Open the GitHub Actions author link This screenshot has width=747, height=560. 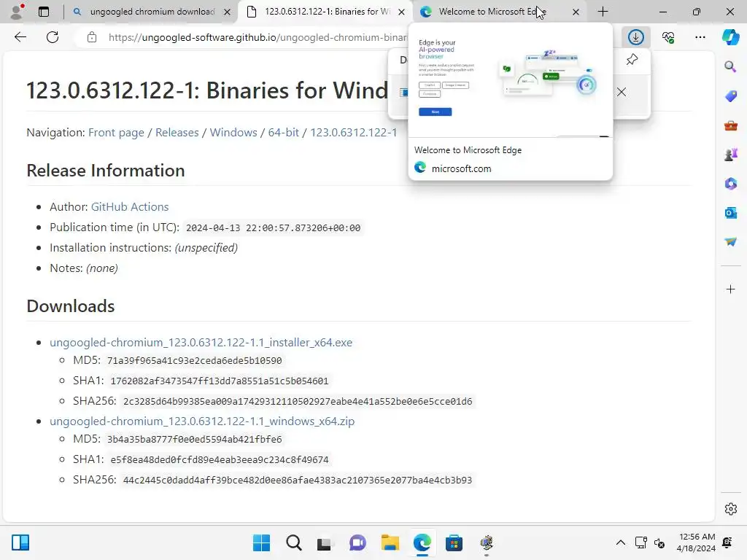pyautogui.click(x=130, y=206)
